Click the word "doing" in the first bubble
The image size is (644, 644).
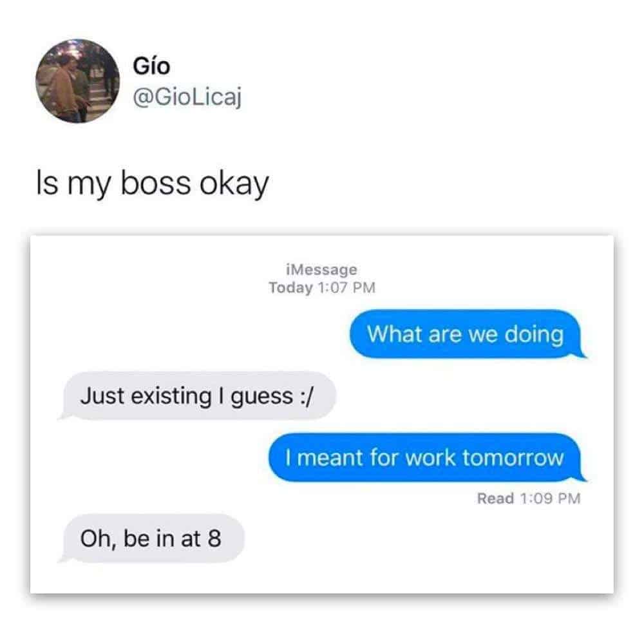click(x=534, y=334)
